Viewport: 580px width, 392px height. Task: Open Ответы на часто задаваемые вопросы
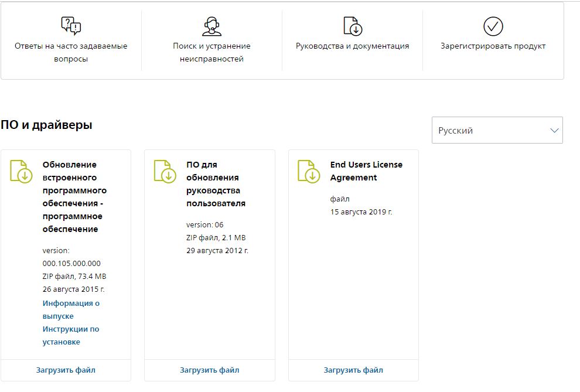click(x=71, y=52)
